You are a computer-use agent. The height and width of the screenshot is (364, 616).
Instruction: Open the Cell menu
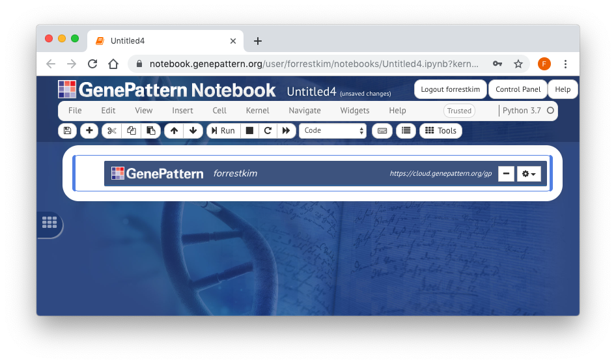pyautogui.click(x=219, y=111)
